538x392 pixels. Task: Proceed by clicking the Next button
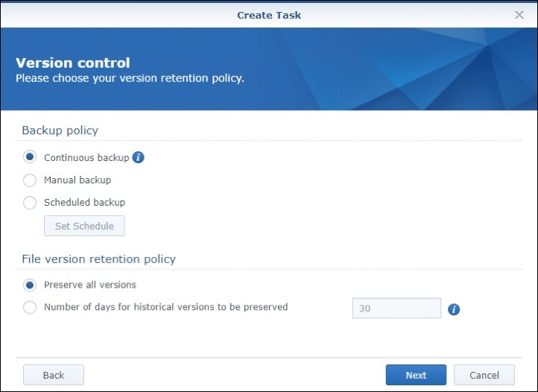416,375
